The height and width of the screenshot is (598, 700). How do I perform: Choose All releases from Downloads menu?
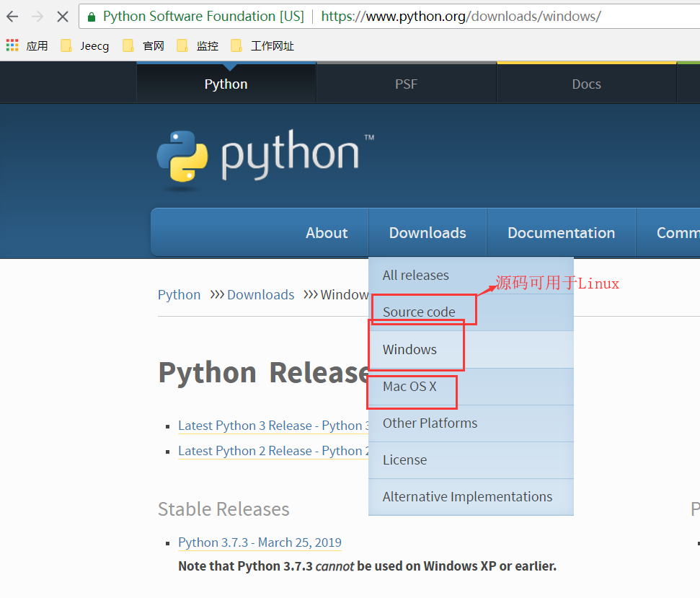coord(471,275)
